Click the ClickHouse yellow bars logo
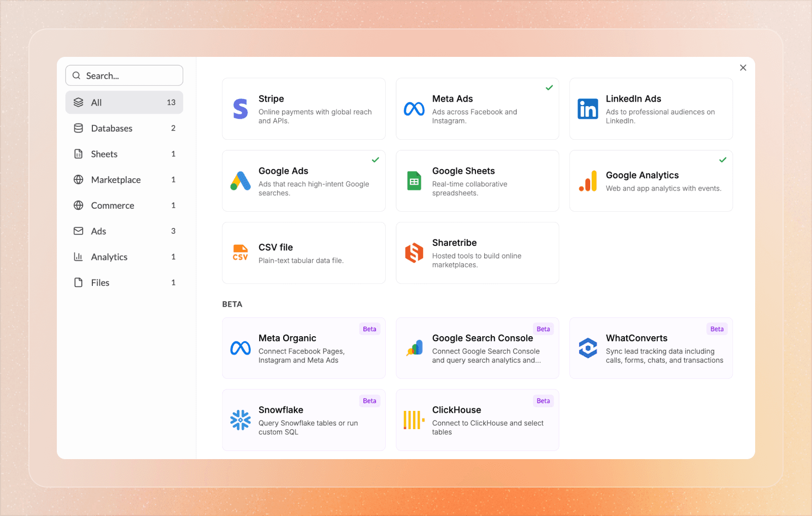Screen dimensions: 812x516 coord(414,420)
